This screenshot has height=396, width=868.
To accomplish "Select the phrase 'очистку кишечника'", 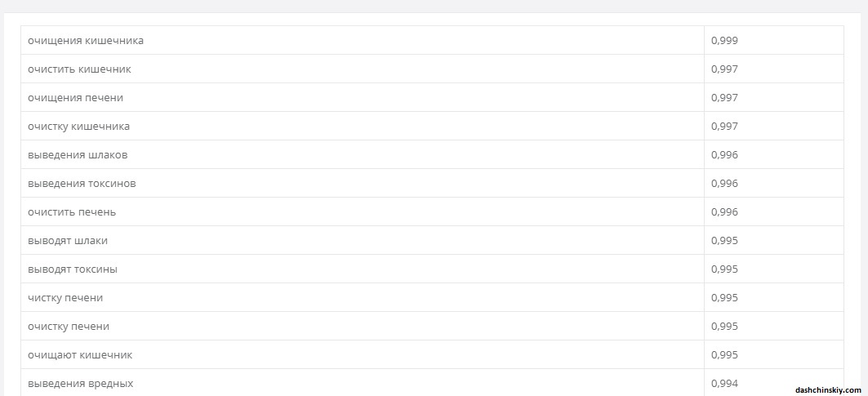I will point(78,127).
